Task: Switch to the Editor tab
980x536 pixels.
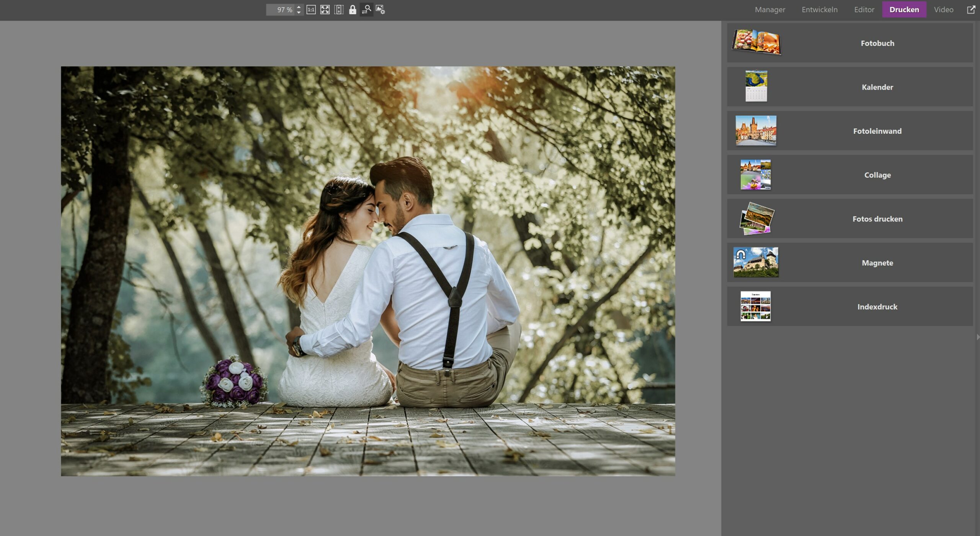Action: pos(864,10)
